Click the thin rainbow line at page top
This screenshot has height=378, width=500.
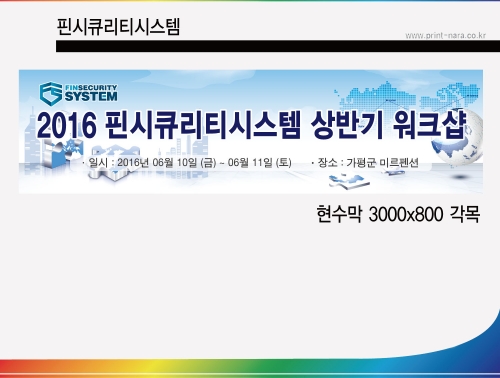[x=250, y=1]
